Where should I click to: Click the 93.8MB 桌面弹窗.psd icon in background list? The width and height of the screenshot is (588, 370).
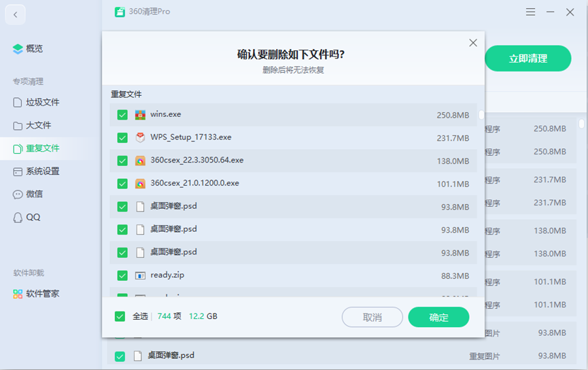click(137, 356)
